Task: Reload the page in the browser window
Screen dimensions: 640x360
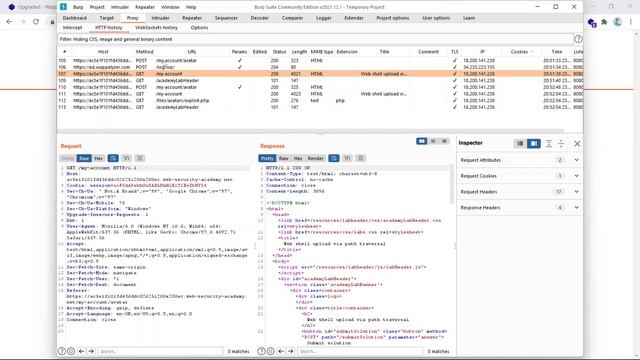Action: [x=36, y=22]
